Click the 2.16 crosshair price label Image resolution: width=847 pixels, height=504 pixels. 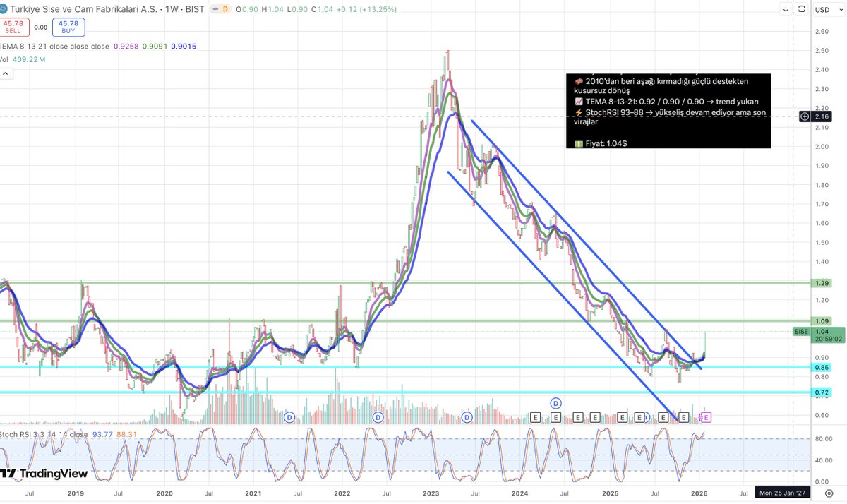(822, 116)
